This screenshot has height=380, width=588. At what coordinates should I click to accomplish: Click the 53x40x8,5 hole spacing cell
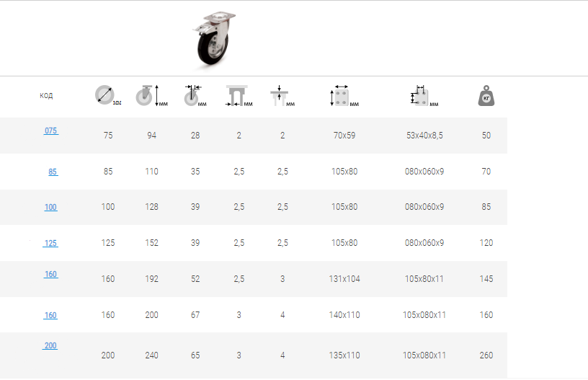click(x=424, y=136)
